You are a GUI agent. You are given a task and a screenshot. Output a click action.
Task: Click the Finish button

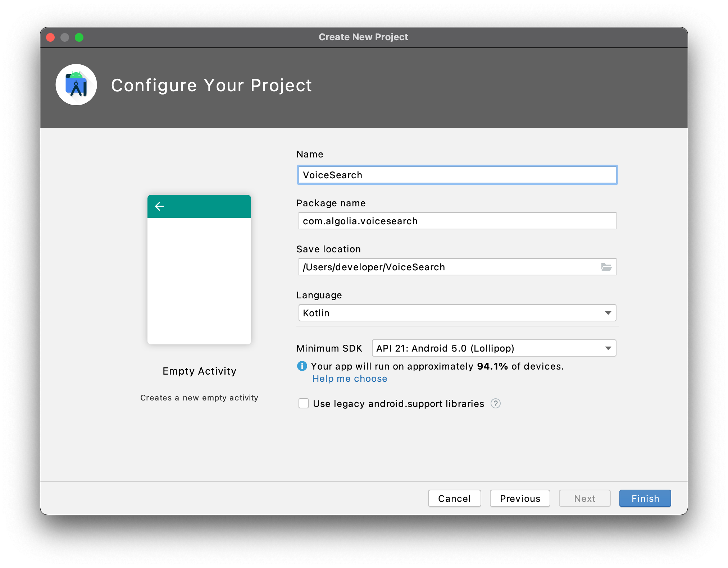[x=645, y=498]
